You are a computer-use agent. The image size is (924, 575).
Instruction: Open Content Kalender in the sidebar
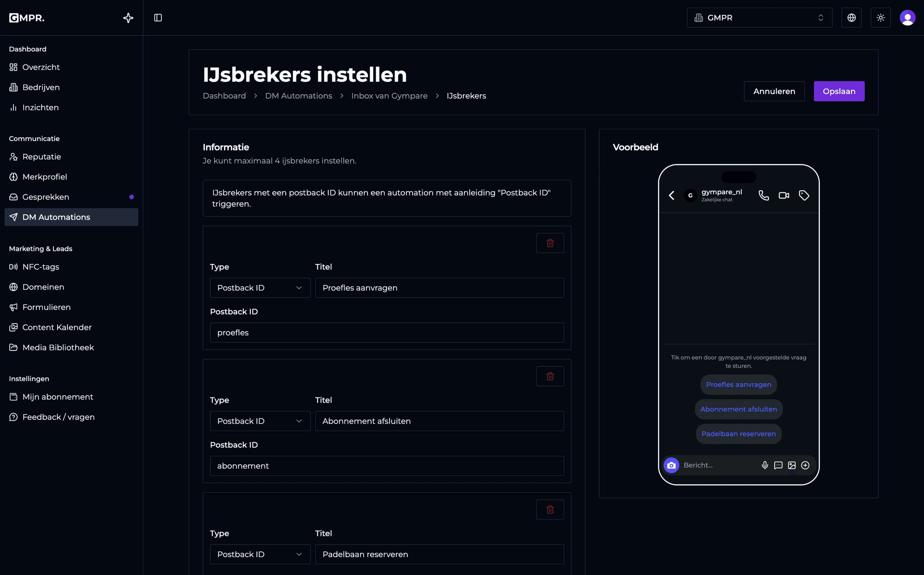71,327
